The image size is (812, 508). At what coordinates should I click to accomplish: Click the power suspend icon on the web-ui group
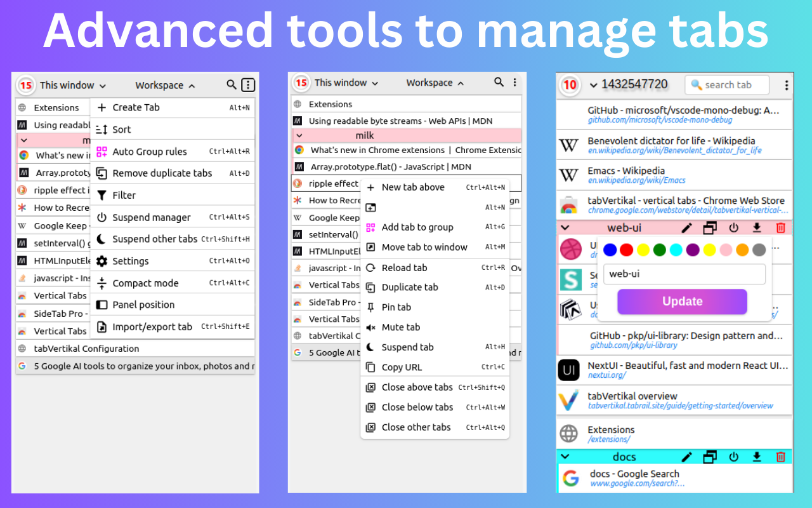[x=734, y=227]
